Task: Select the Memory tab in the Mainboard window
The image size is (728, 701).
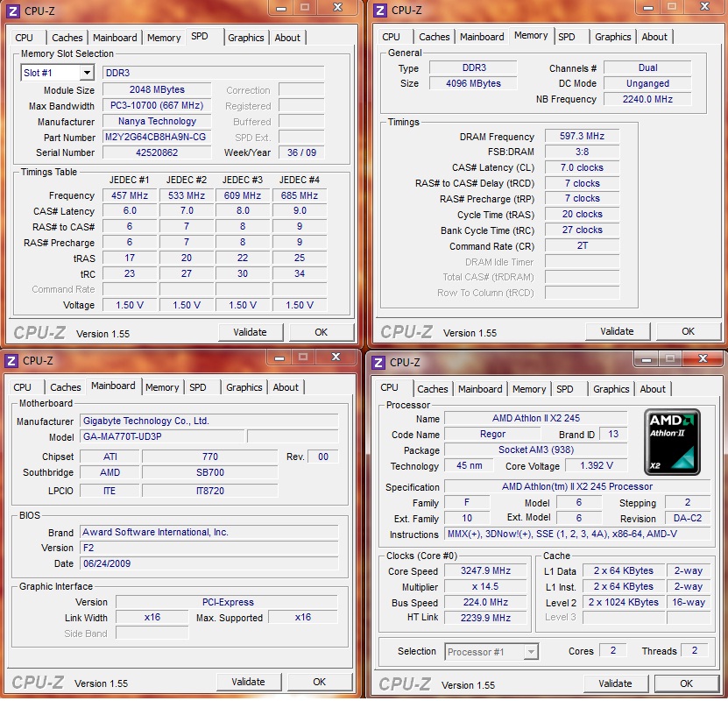Action: coord(162,387)
